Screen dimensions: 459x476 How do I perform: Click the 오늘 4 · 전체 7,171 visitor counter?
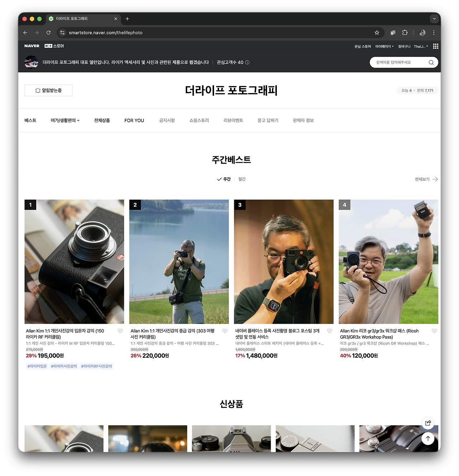(417, 90)
